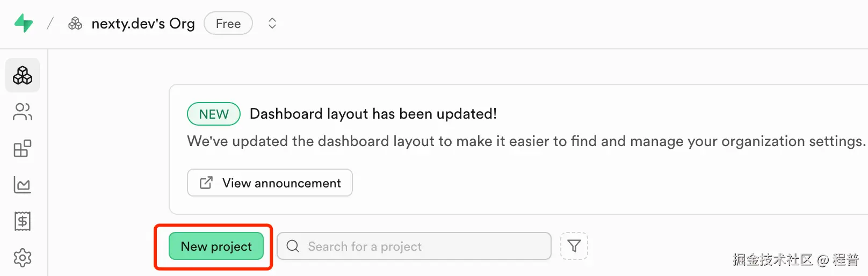This screenshot has height=276, width=868.
Task: View Usage via the chart sidebar icon
Action: click(x=23, y=185)
